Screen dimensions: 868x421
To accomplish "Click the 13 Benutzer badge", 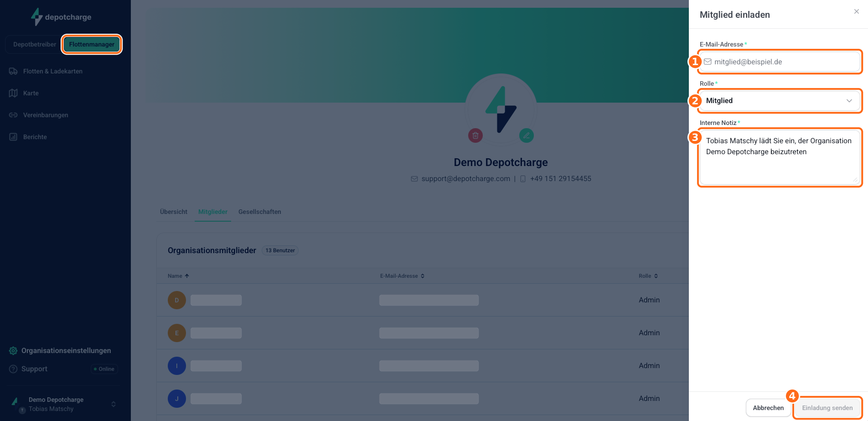I will coord(280,250).
